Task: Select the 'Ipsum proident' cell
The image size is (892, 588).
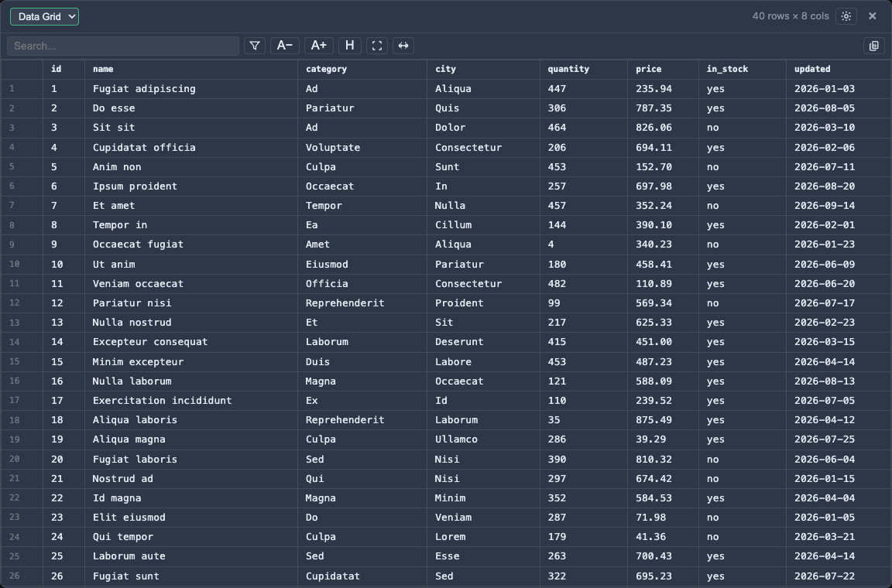Action: point(191,186)
